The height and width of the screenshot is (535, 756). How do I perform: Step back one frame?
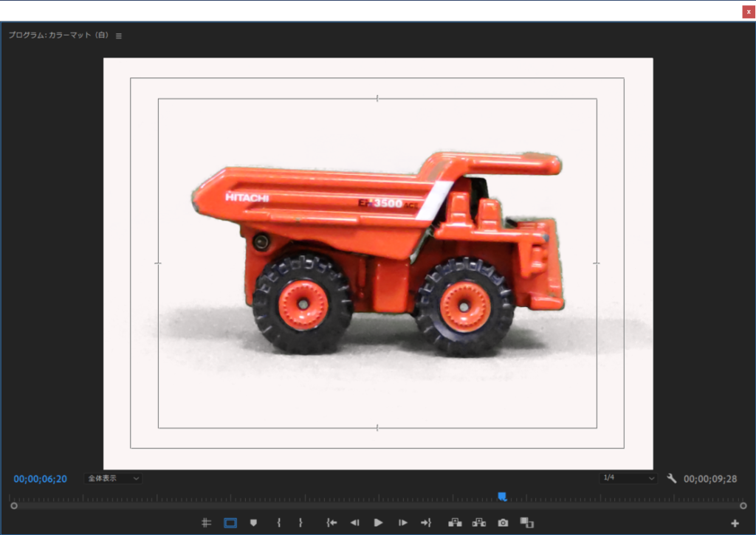pyautogui.click(x=354, y=522)
